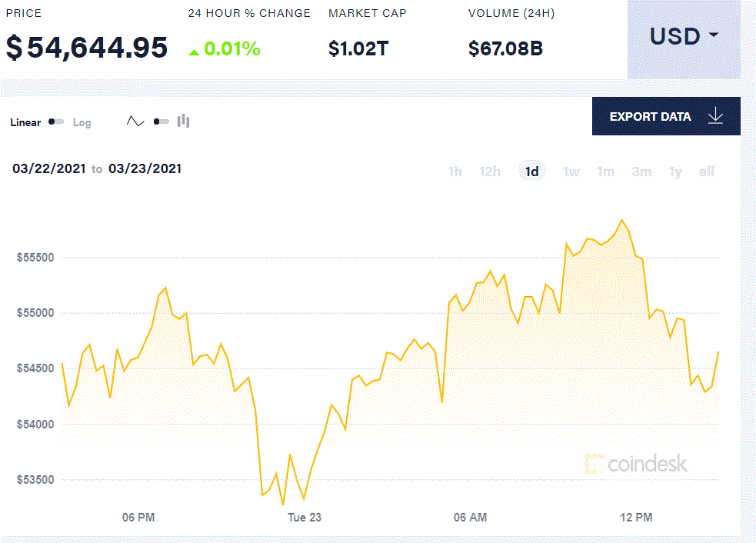The image size is (756, 543).
Task: Select the 1h time range
Action: point(455,172)
